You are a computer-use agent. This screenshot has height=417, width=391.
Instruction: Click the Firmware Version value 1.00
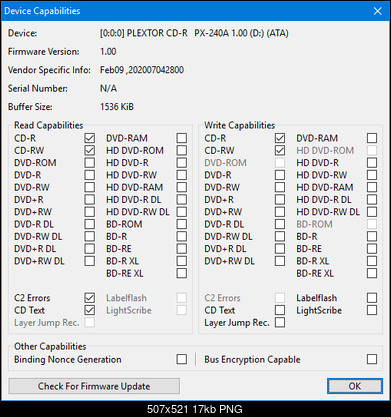tap(108, 52)
